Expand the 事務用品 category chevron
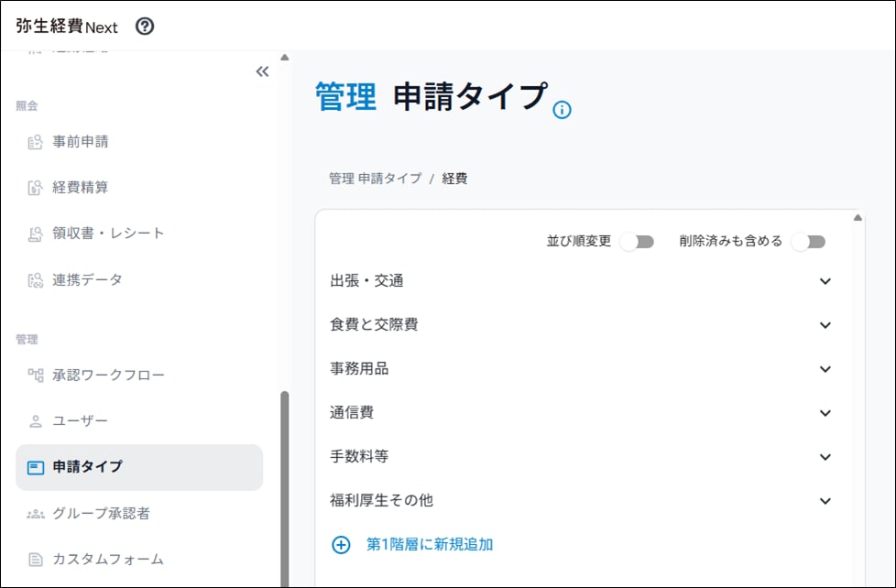 pyautogui.click(x=825, y=369)
